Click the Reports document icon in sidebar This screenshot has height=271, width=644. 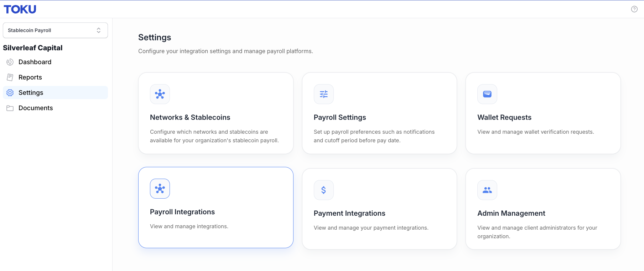(x=10, y=77)
